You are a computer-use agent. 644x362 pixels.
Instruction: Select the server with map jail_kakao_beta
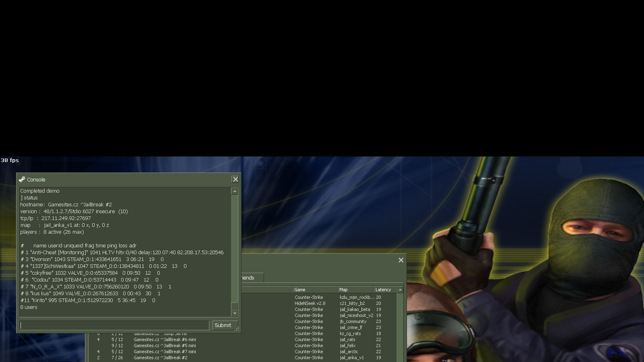tap(319, 309)
